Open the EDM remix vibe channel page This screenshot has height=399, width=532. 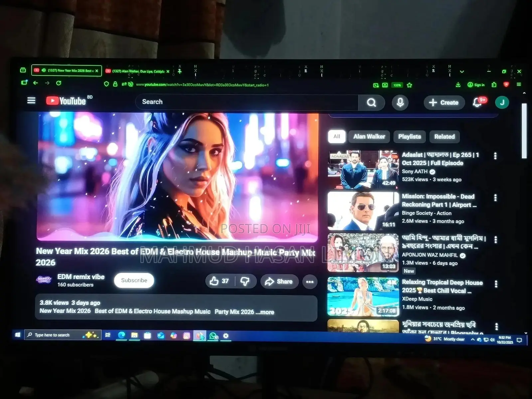tap(81, 277)
